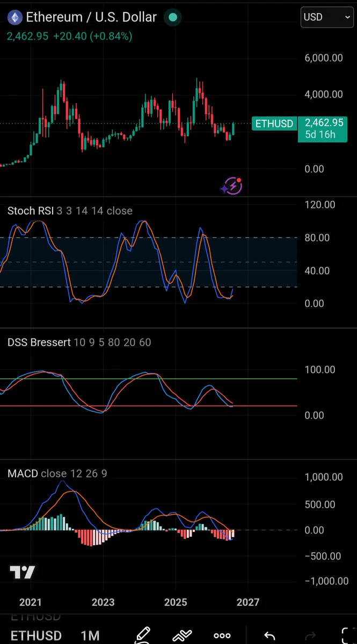Tap the 2,462.95 current price tag

pyautogui.click(x=324, y=123)
